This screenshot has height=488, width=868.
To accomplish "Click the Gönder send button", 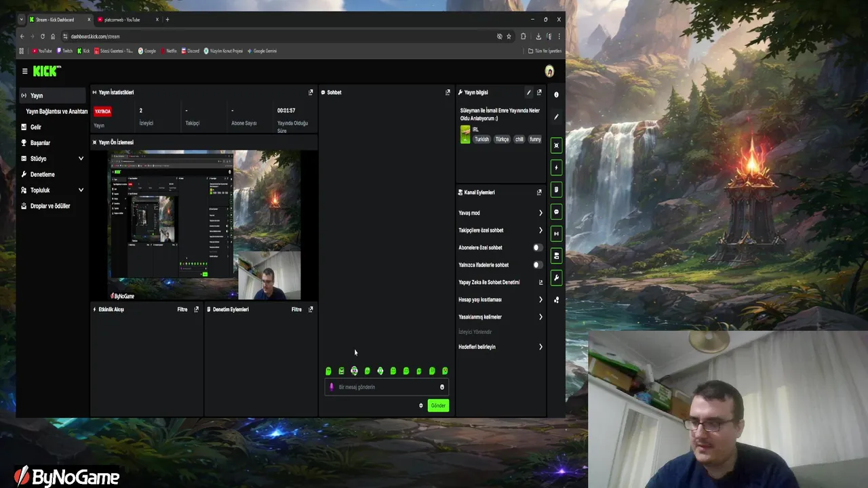I will click(438, 405).
